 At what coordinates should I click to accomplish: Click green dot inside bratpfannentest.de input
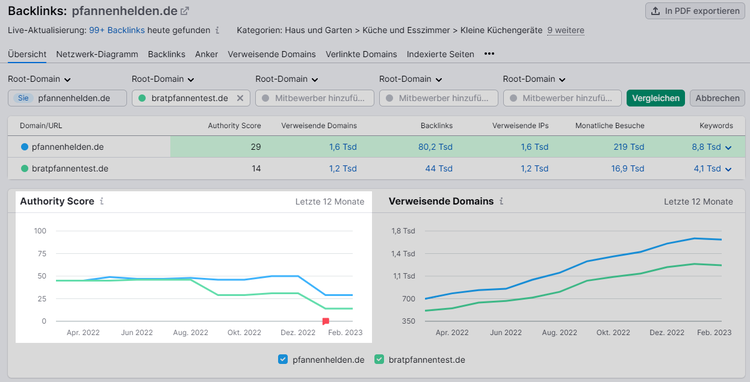pyautogui.click(x=142, y=98)
